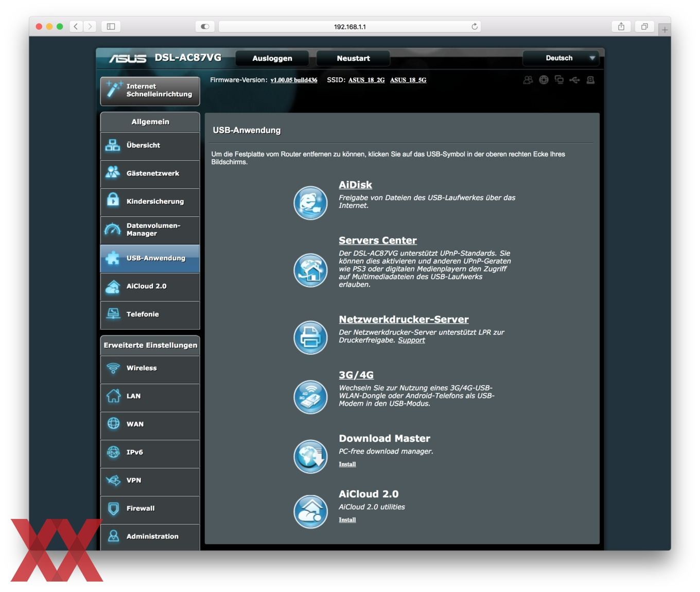Click the AiDisk title link

pos(355,185)
